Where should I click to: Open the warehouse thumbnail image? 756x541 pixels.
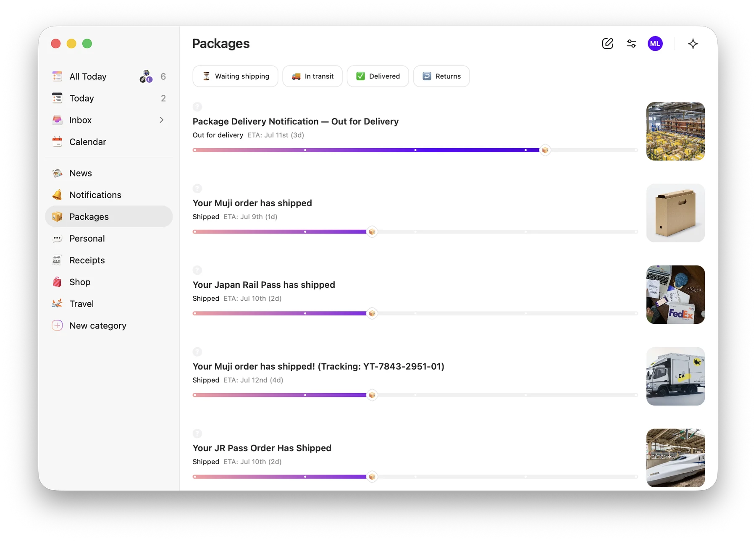tap(675, 131)
